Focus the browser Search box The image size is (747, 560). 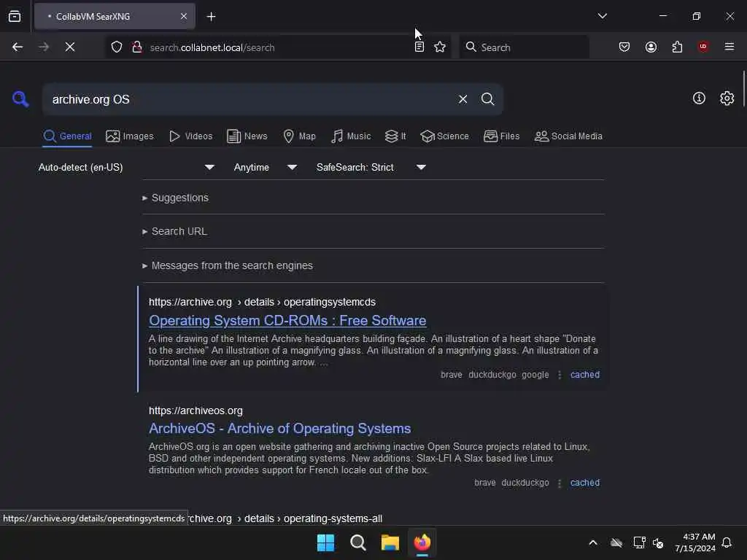pyautogui.click(x=524, y=47)
